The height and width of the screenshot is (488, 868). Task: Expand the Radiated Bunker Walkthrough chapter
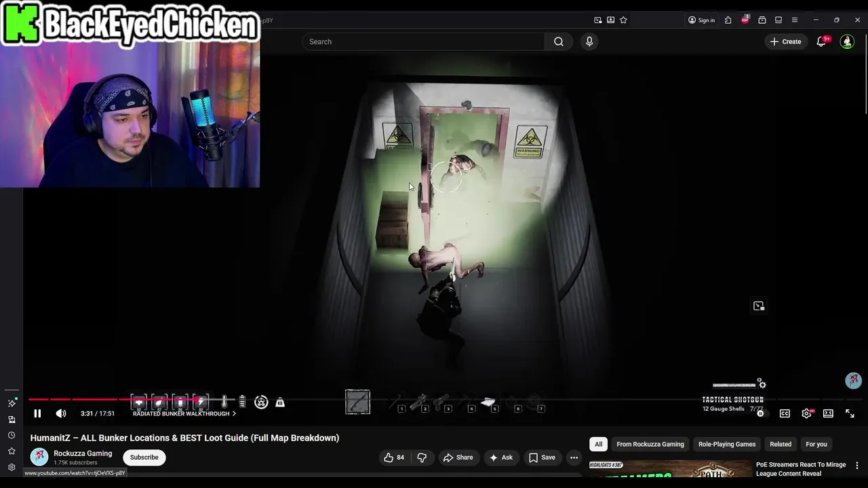pos(184,413)
